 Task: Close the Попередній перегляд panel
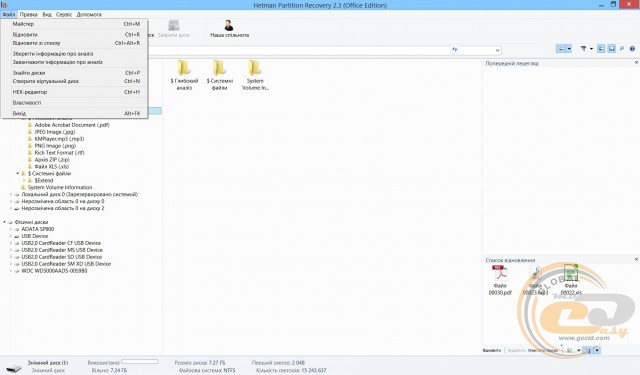point(636,63)
